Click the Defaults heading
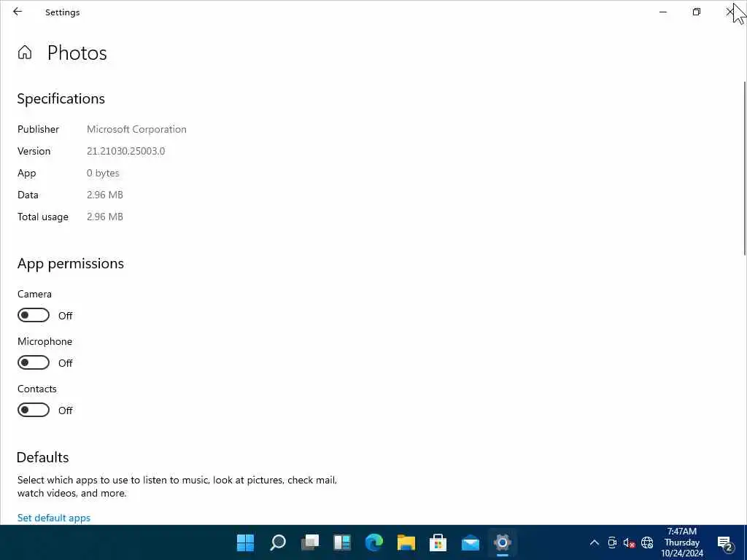This screenshot has width=747, height=560. pyautogui.click(x=43, y=457)
